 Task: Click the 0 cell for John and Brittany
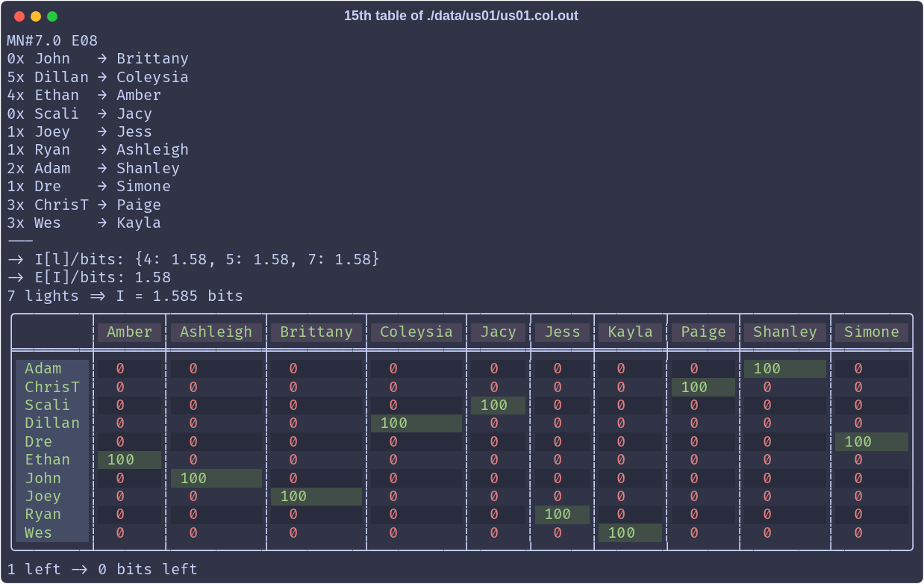point(316,479)
